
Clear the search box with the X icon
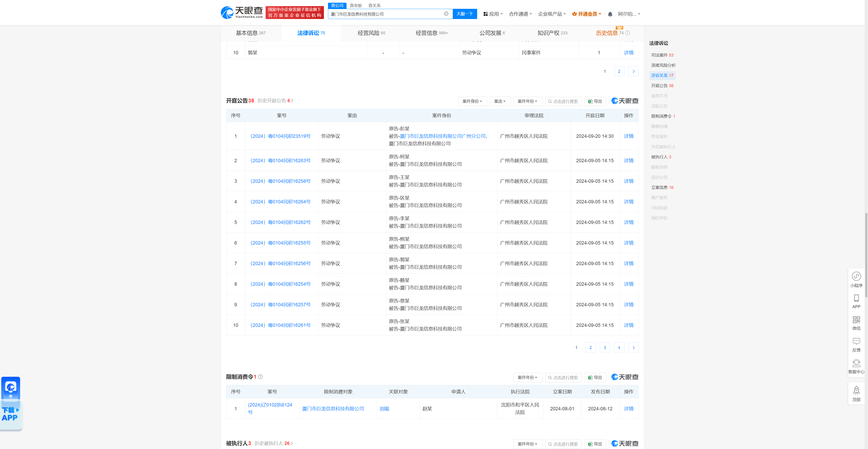tap(446, 14)
